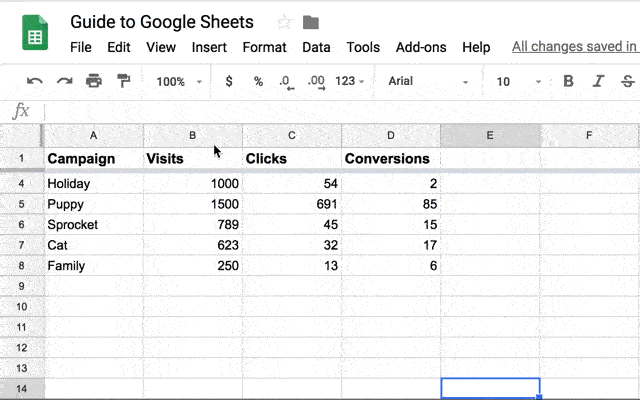This screenshot has width=640, height=400.
Task: Toggle italic formatting
Action: click(598, 82)
